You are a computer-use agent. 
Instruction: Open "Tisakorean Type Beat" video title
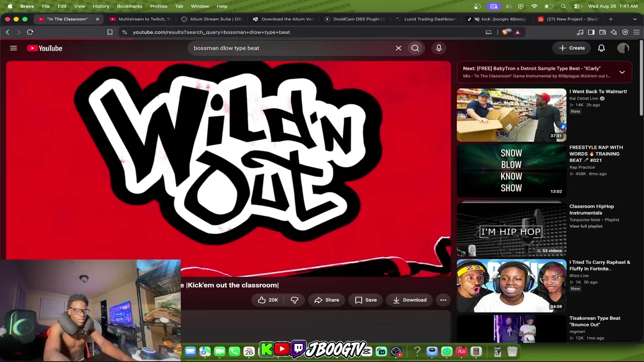point(595,321)
